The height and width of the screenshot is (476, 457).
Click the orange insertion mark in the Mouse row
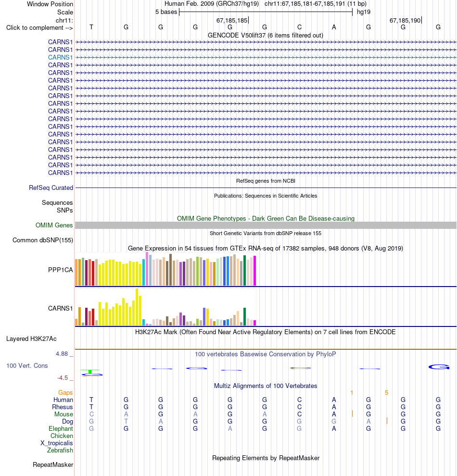[352, 414]
